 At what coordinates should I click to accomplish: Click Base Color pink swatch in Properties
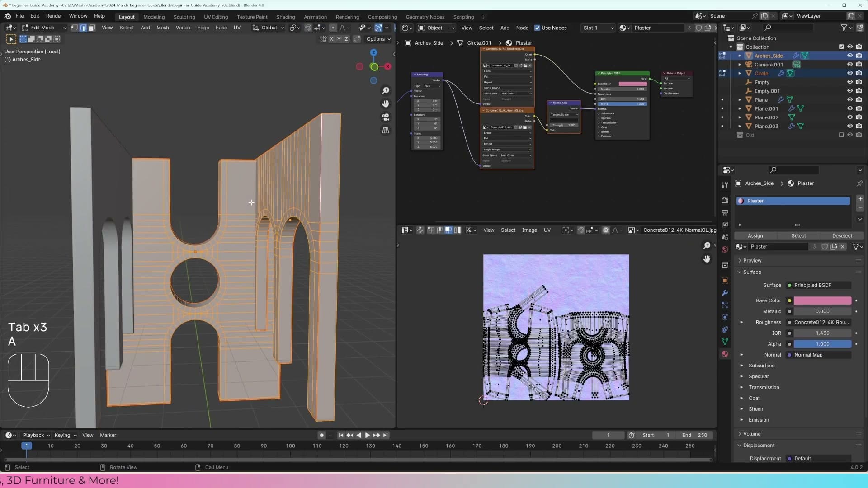[x=822, y=301]
